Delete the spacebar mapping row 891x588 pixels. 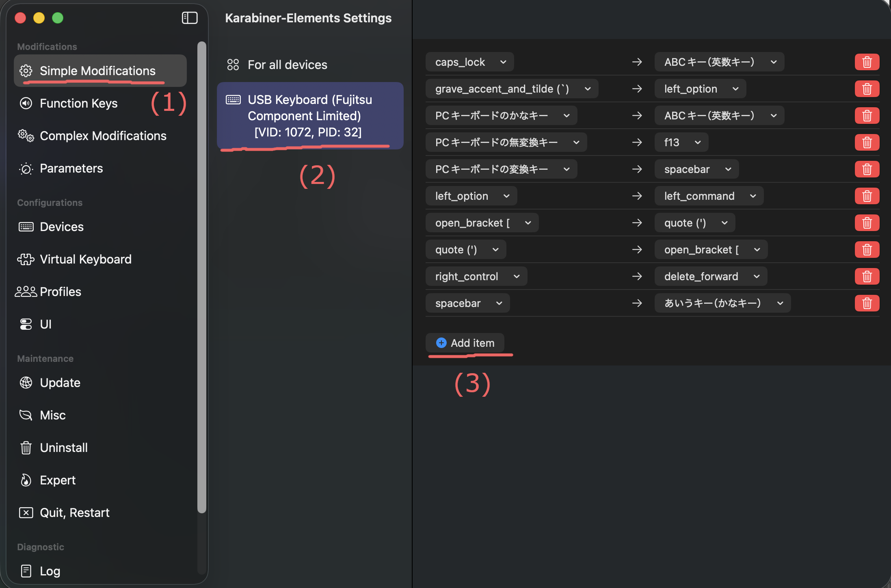click(867, 303)
